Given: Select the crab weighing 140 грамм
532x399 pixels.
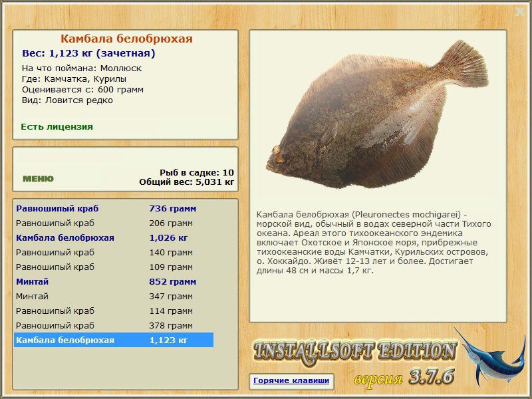Looking at the screenshot, I should (x=113, y=252).
